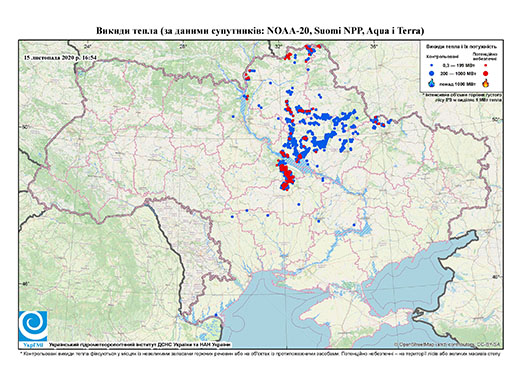
Task: Click the UkrGMI spiral logo
Action: pyautogui.click(x=33, y=326)
